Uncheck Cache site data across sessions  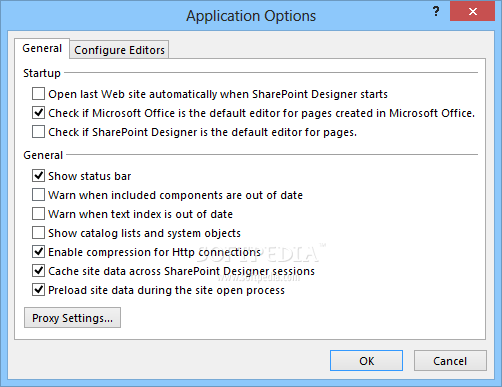coord(38,271)
